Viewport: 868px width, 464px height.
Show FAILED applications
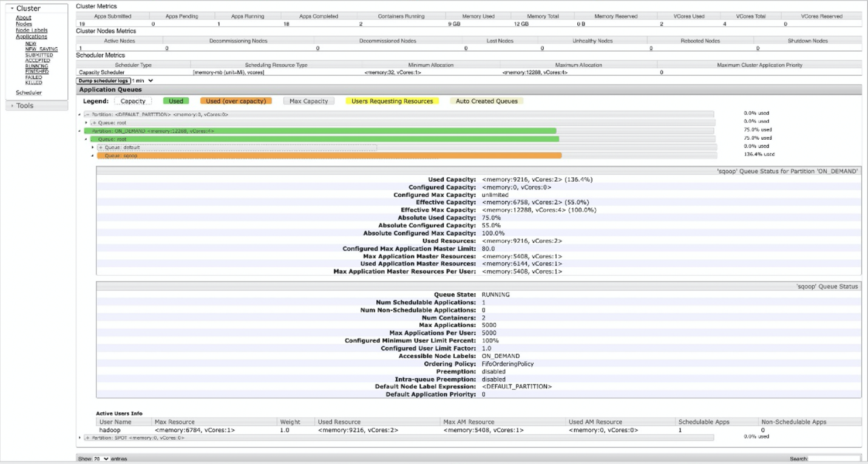[33, 77]
